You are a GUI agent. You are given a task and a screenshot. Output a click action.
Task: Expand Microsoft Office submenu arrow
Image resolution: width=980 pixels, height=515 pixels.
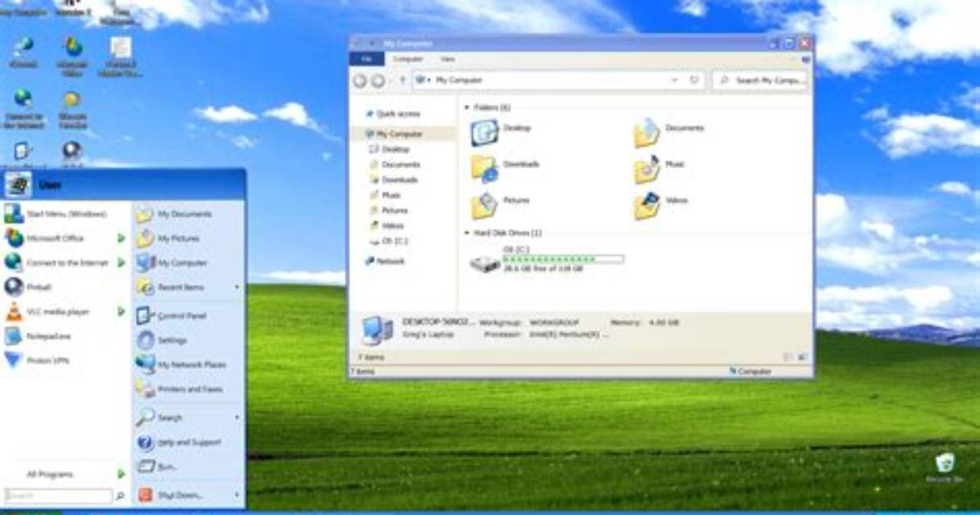pyautogui.click(x=121, y=238)
